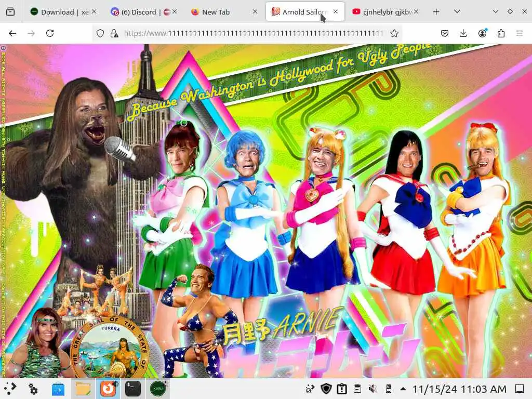Reload the current page
The height and width of the screenshot is (399, 532).
coord(50,33)
